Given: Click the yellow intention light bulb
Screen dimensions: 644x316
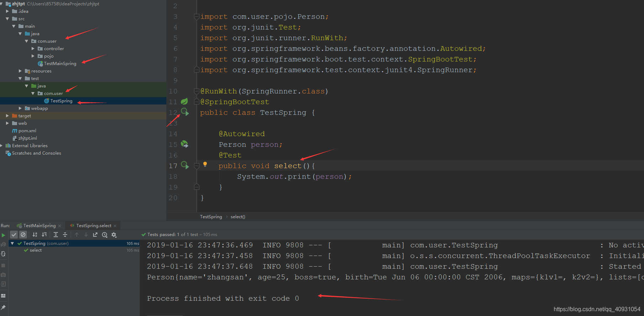Looking at the screenshot, I should click(x=205, y=164).
